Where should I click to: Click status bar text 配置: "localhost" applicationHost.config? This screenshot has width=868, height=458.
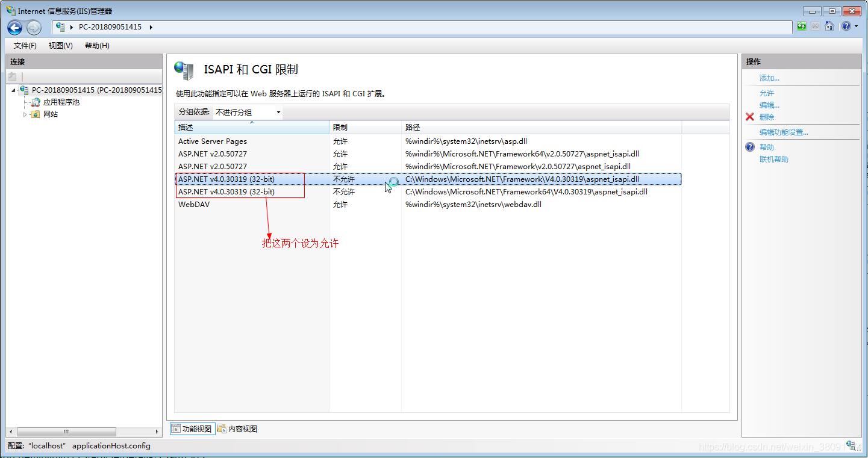(79, 446)
